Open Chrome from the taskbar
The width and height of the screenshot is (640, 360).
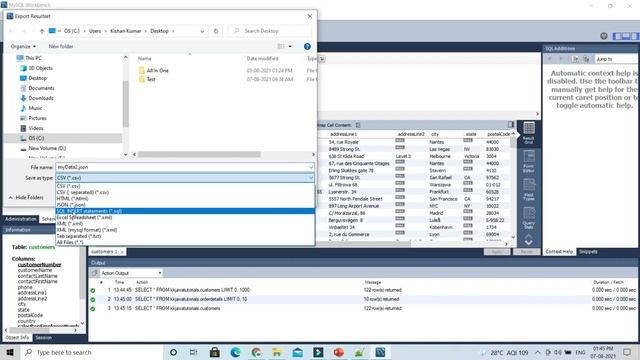coord(256,352)
